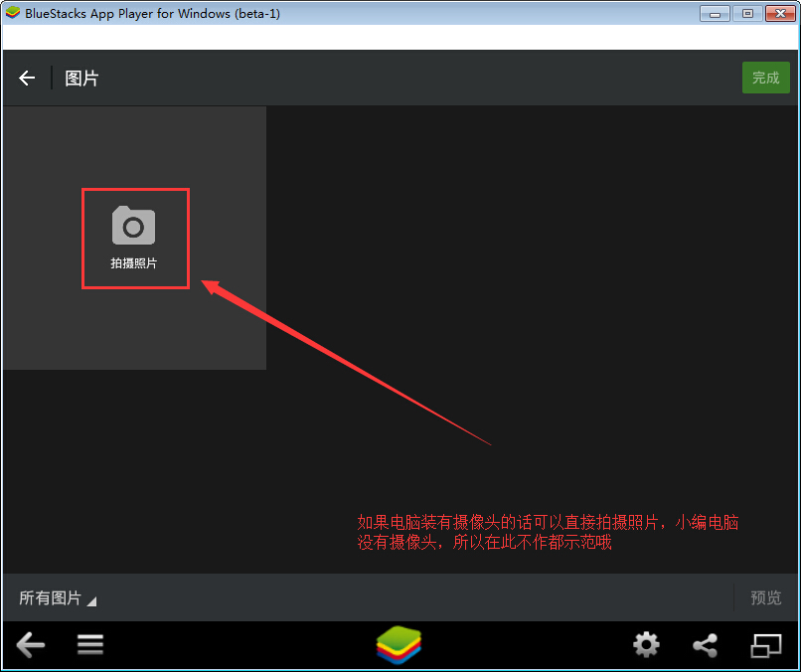Click the small triangle next to 所有图片
The width and height of the screenshot is (801, 672).
point(91,601)
